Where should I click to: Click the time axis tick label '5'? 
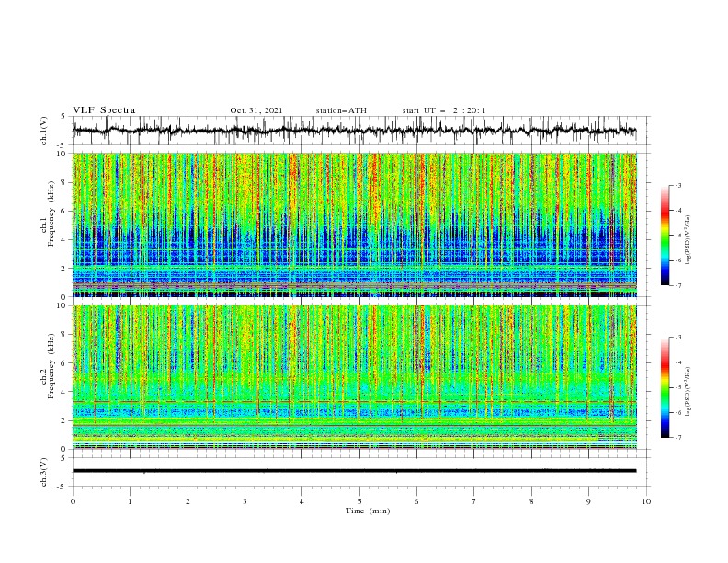(359, 501)
